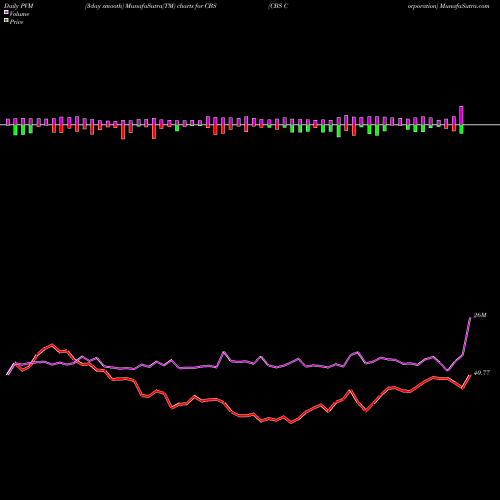The width and height of the screenshot is (500, 500).
Task: Click the Price legend color swatch
Action: 6,21
